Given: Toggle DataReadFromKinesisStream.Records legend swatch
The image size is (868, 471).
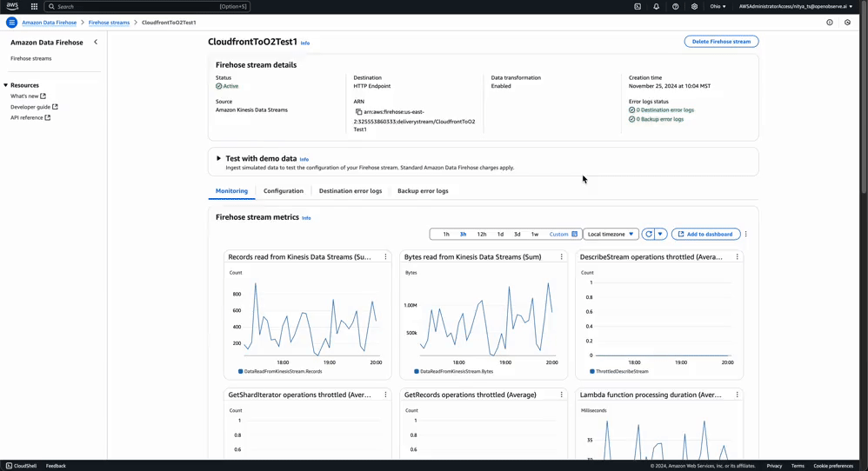Looking at the screenshot, I should 240,371.
